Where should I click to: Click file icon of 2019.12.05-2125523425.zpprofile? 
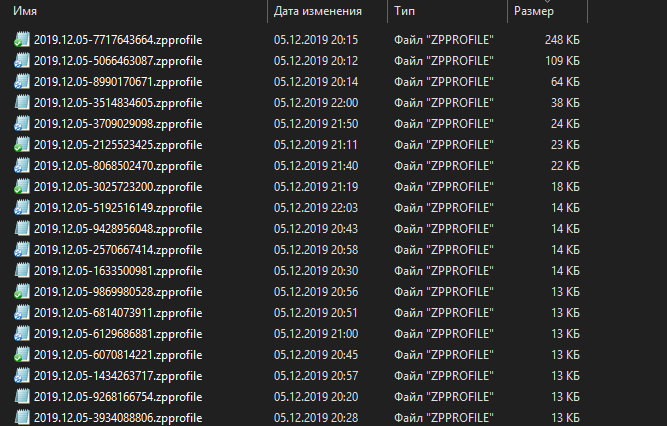click(x=22, y=145)
